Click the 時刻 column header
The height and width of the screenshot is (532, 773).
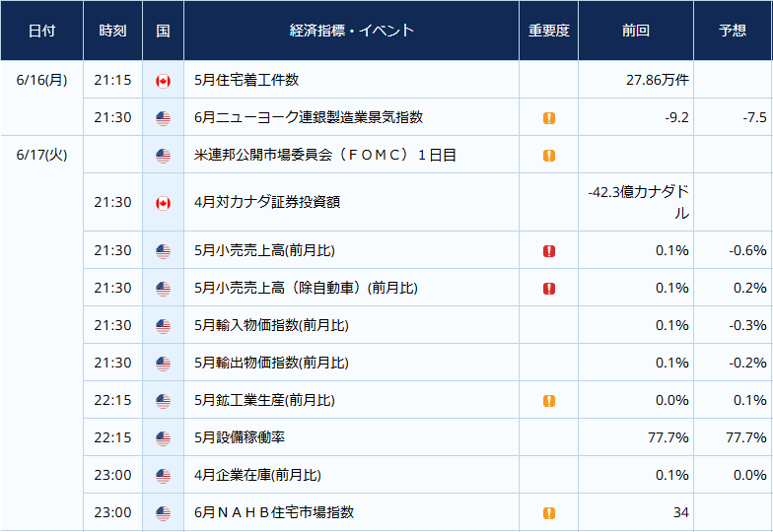point(112,31)
